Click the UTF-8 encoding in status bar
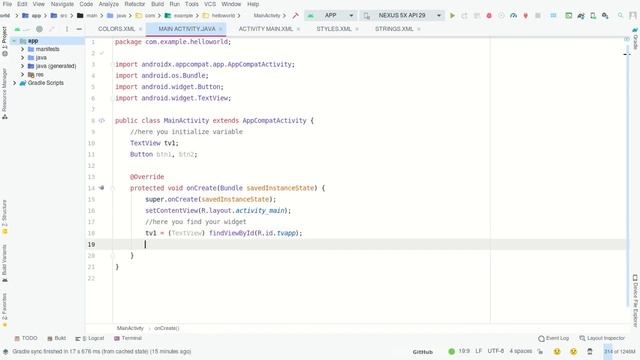 [496, 351]
